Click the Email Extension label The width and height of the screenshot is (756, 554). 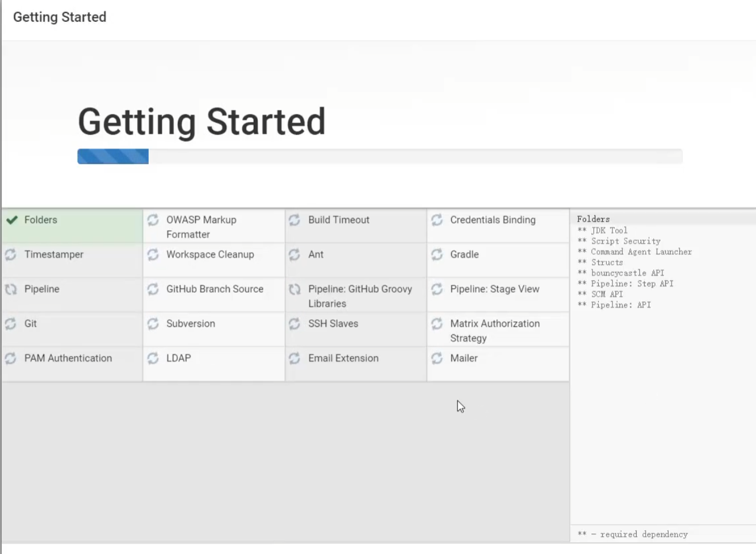343,358
